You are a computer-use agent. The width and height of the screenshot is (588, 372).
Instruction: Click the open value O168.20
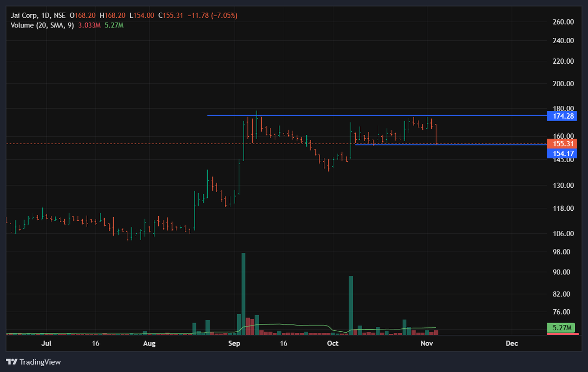click(x=83, y=16)
